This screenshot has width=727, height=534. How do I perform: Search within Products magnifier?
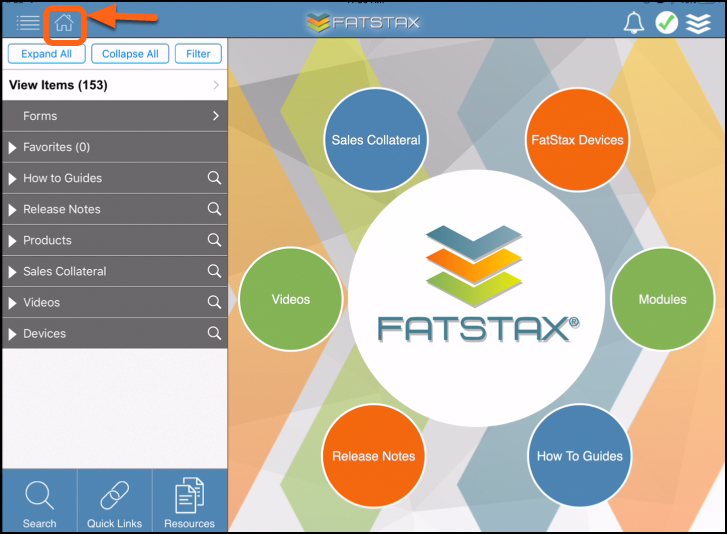coord(214,240)
